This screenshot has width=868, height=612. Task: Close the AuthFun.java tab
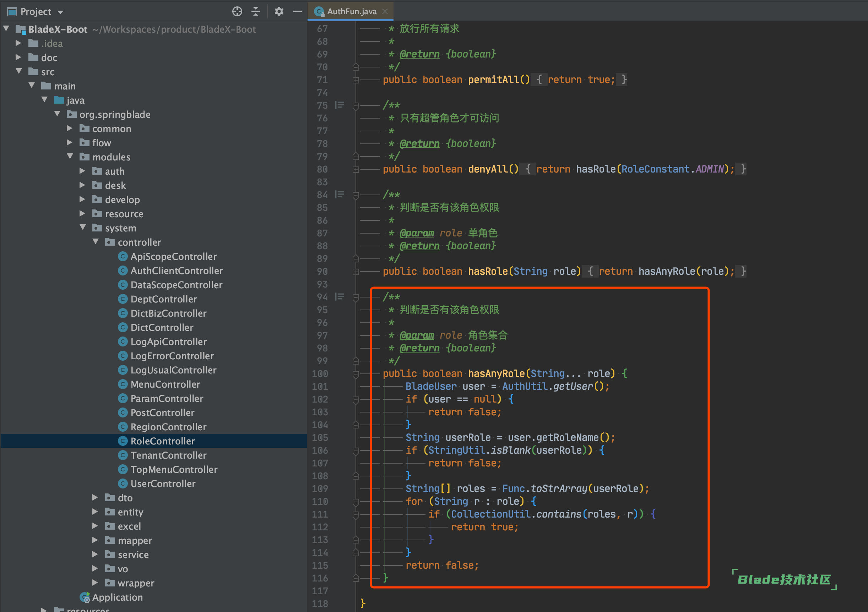point(385,11)
